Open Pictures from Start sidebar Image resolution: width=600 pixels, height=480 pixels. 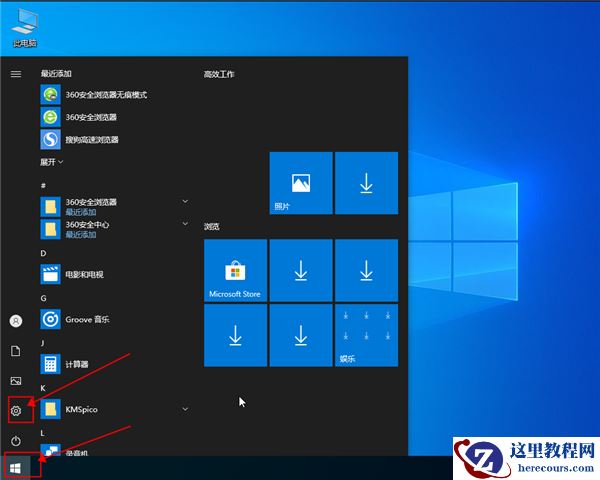pos(16,381)
